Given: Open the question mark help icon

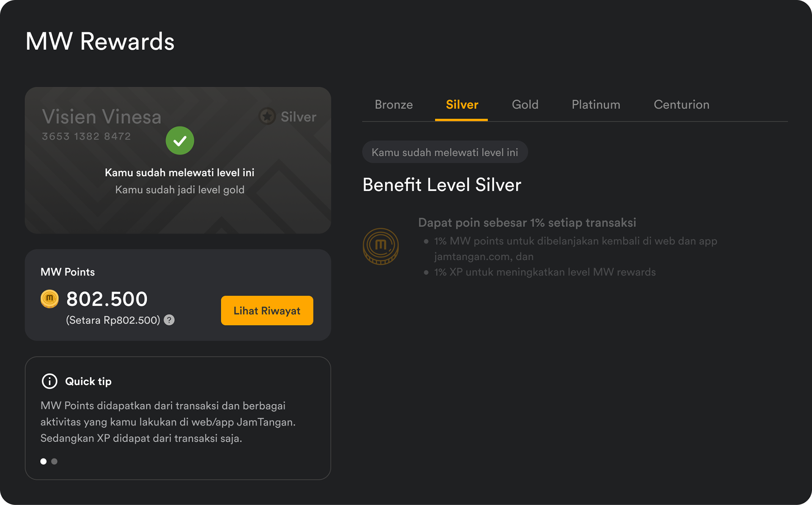Looking at the screenshot, I should point(169,320).
